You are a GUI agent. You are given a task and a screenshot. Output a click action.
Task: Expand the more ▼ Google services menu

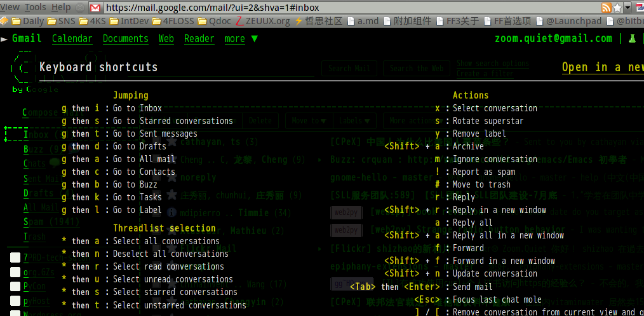click(x=241, y=39)
